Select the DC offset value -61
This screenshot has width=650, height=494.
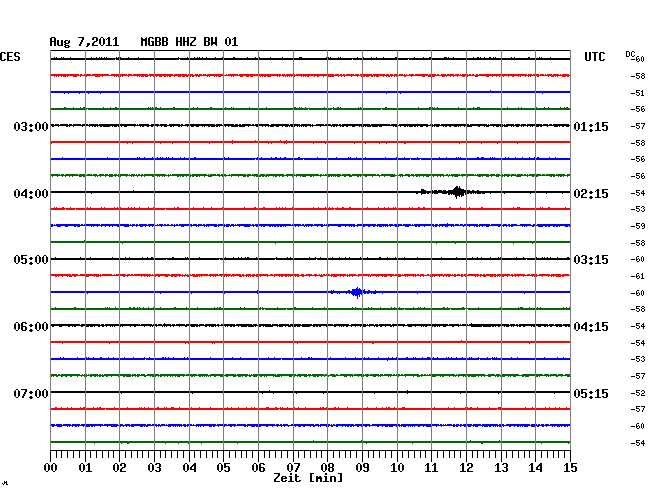pos(638,276)
